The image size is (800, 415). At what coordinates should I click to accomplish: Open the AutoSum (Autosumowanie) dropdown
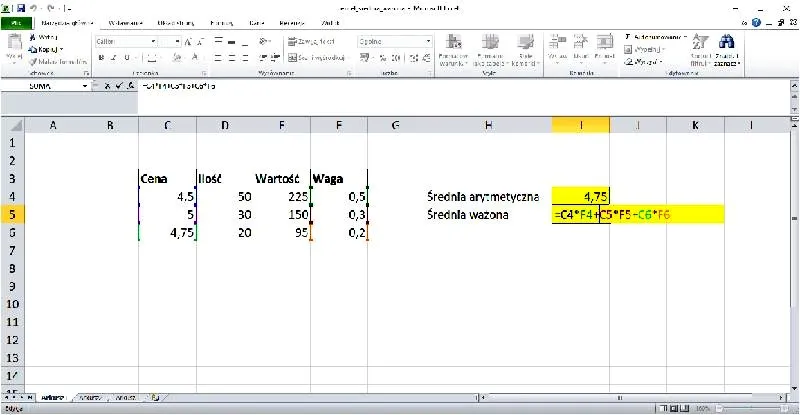pos(686,37)
